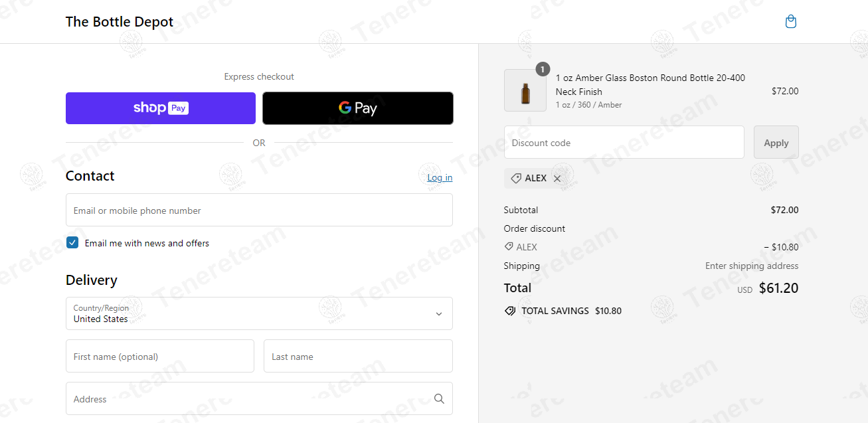Remove the ALEX discount code tag
Screen dimensions: 868x423
[x=557, y=179]
